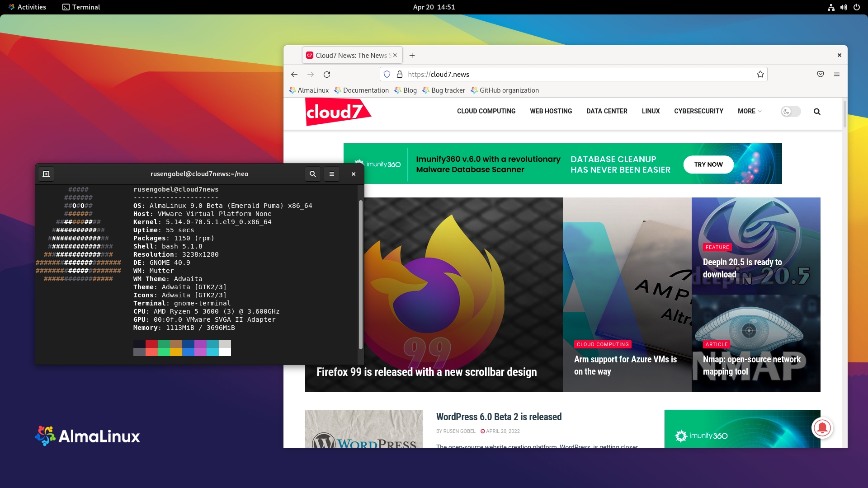Open Arm support for Azure VMs article
This screenshot has height=488, width=868.
click(x=625, y=365)
